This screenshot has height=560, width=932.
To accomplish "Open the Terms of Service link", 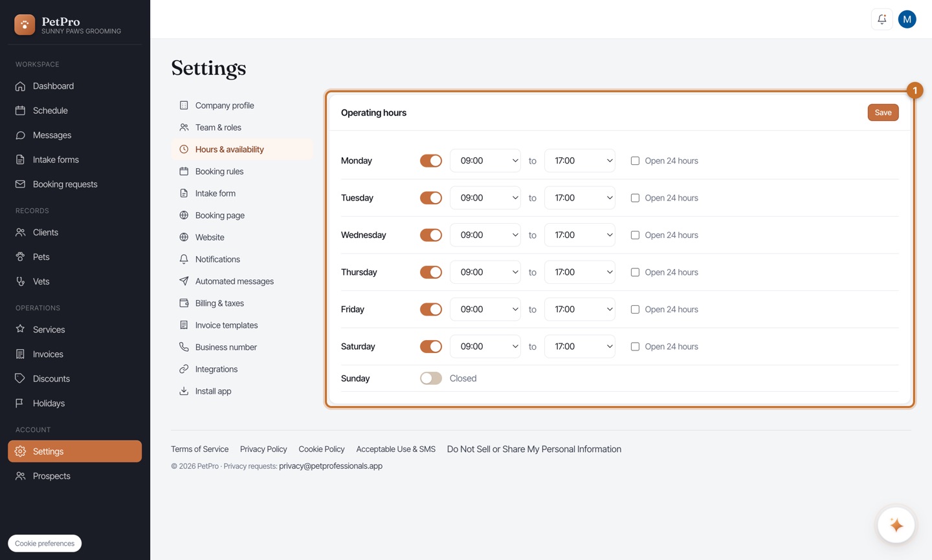I will [x=199, y=449].
